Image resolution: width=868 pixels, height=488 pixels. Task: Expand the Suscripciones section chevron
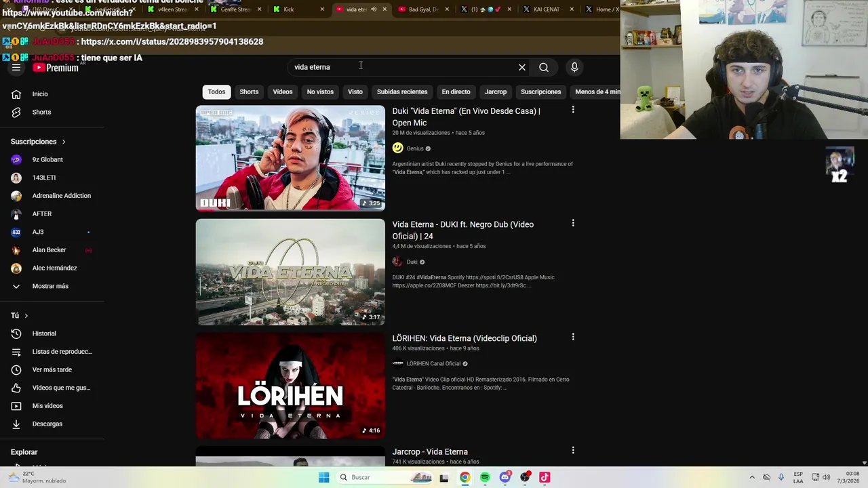click(64, 142)
